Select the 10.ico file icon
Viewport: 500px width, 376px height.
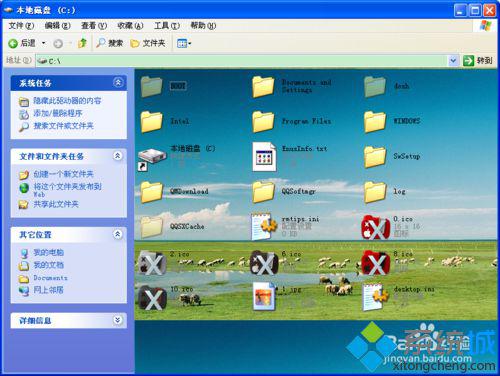click(152, 298)
